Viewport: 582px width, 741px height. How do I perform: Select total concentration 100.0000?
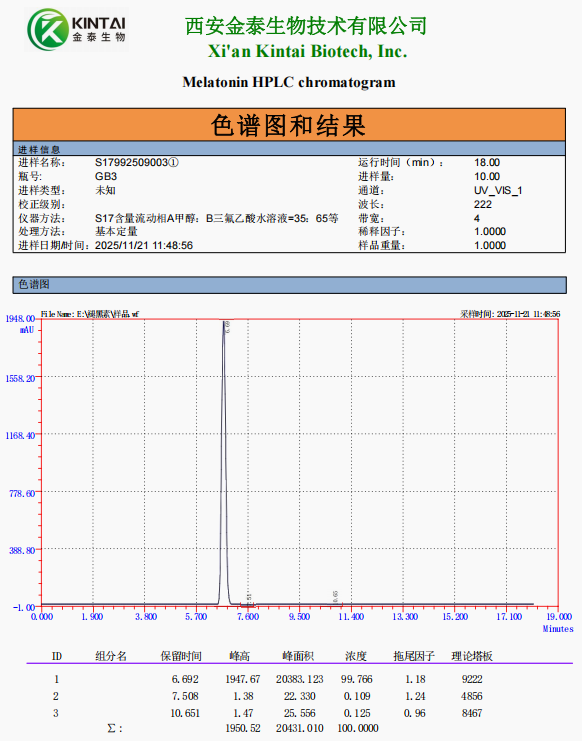(358, 729)
